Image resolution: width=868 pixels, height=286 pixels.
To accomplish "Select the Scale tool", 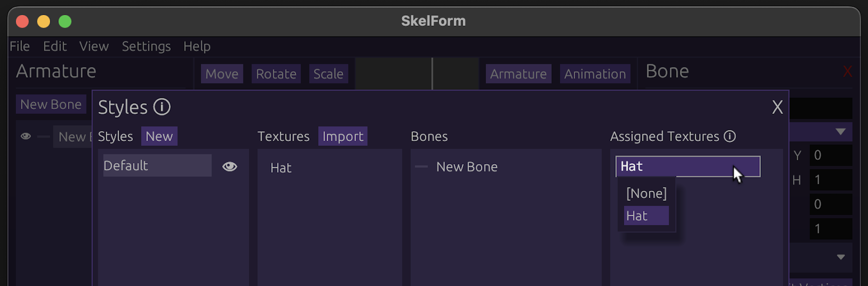I will point(328,74).
